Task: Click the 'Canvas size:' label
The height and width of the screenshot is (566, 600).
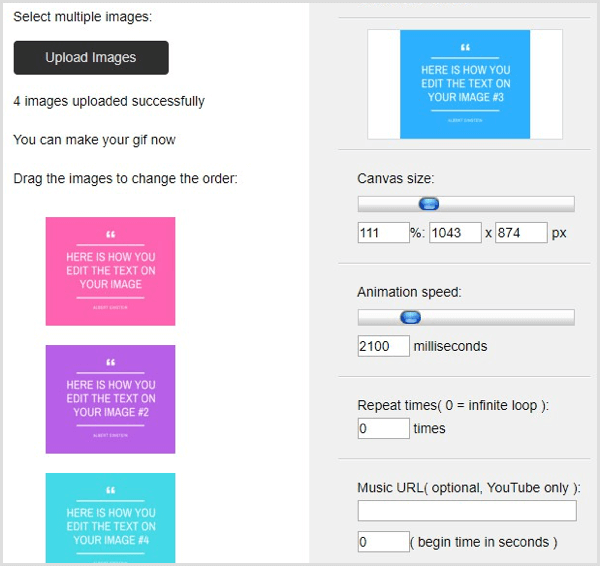Action: tap(396, 179)
